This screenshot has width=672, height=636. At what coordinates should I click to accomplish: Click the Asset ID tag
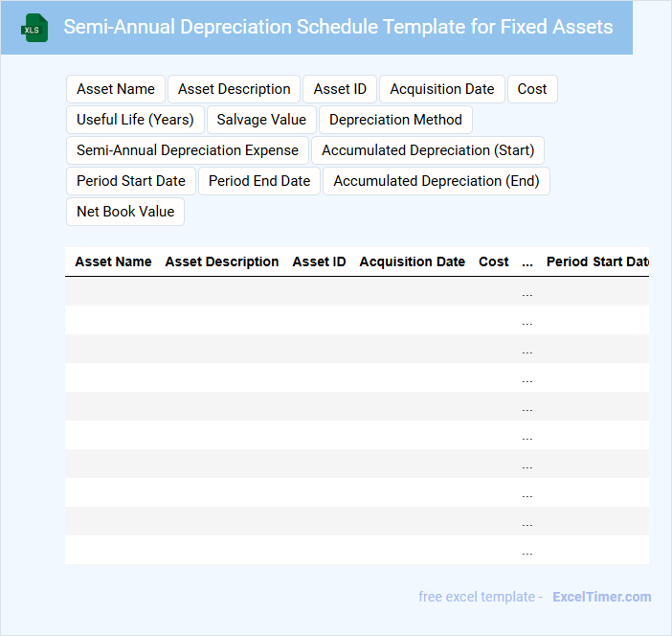click(340, 89)
